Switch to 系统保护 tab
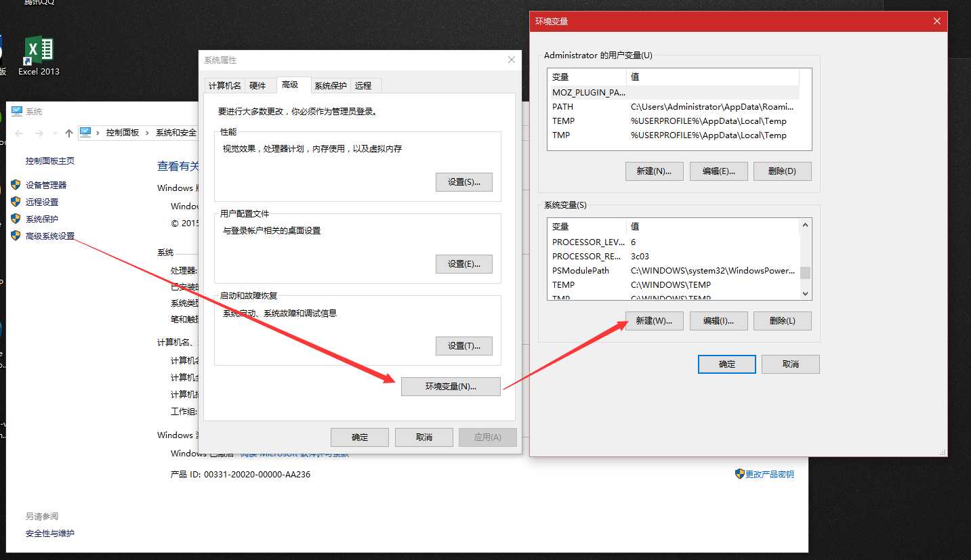This screenshot has width=971, height=560. 331,85
